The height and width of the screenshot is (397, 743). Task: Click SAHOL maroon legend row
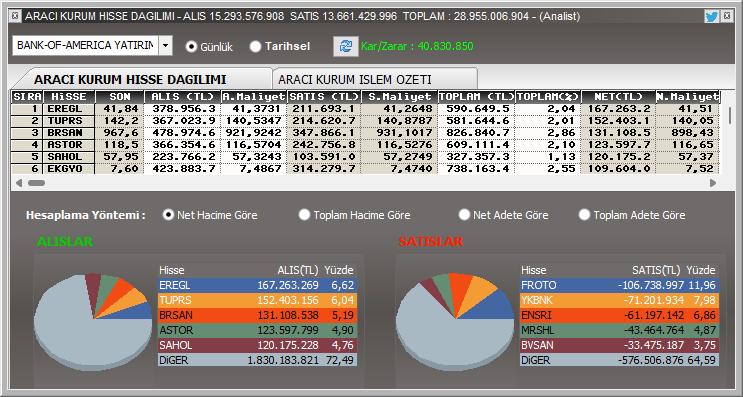point(257,345)
